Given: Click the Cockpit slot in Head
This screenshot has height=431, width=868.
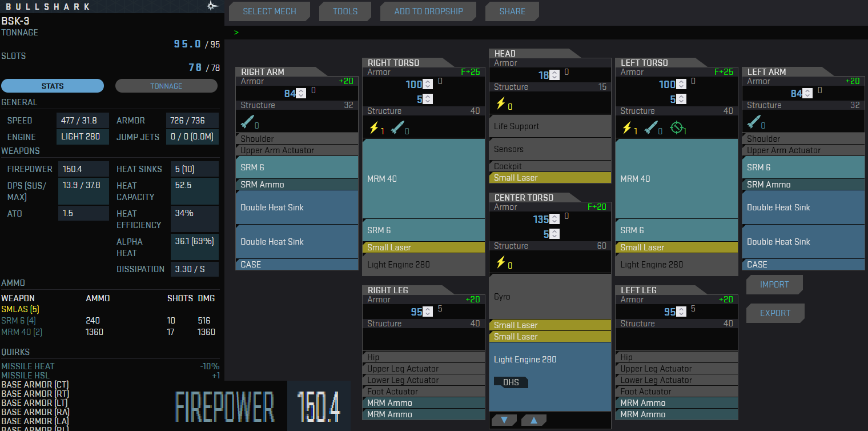Looking at the screenshot, I should click(550, 166).
